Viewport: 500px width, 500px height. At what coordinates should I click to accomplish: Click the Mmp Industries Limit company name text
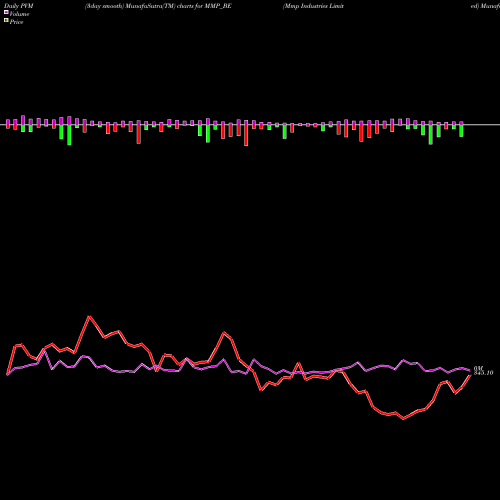313,6
